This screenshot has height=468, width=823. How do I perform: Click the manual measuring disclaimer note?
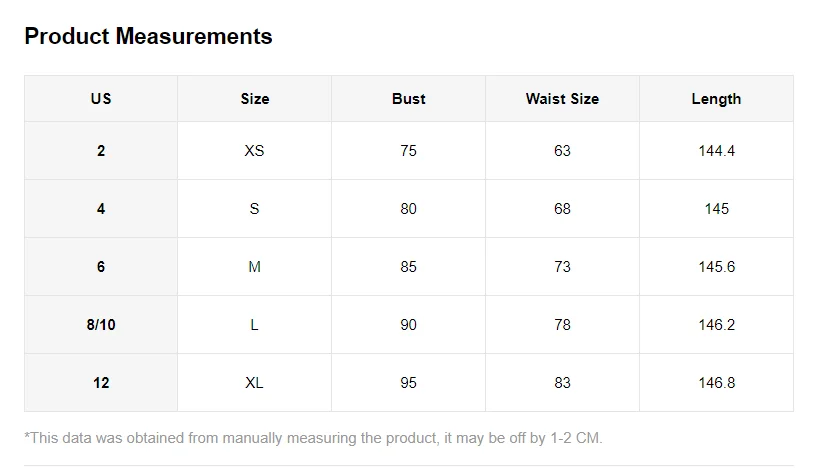pos(314,438)
